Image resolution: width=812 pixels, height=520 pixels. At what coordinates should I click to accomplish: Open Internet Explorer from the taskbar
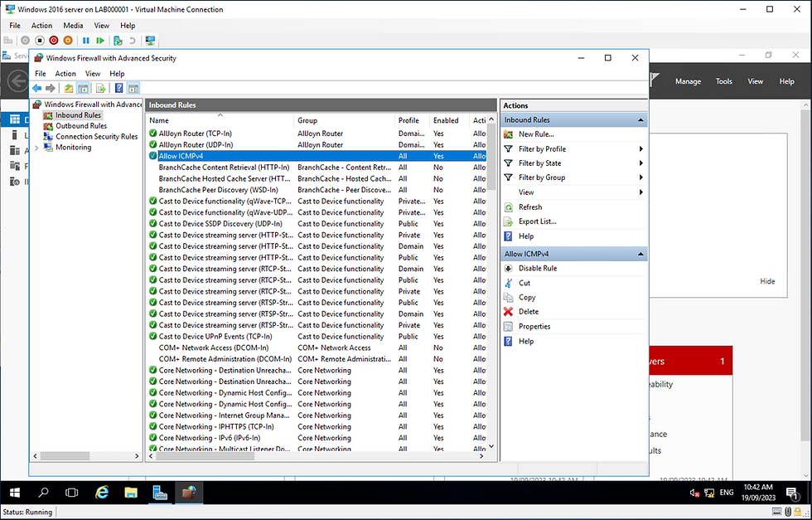pos(102,493)
